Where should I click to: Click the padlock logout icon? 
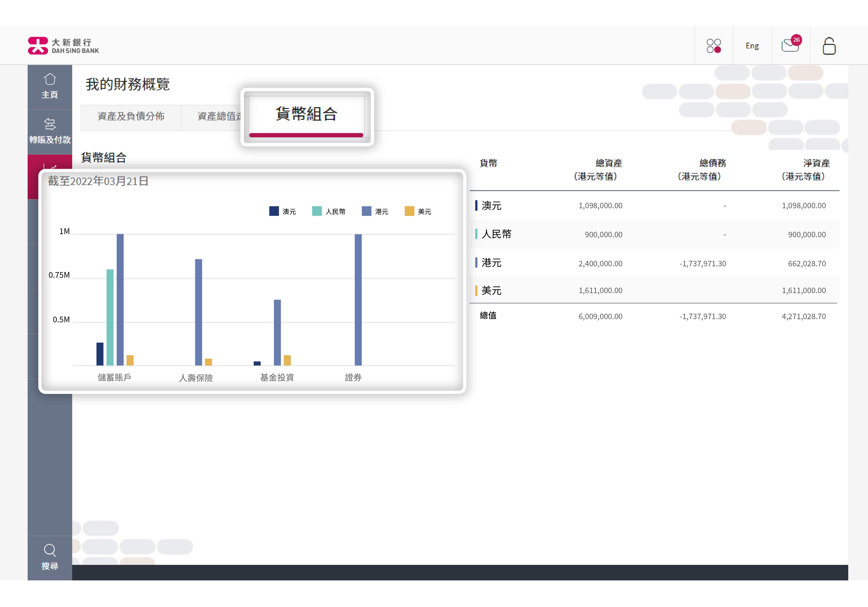coord(829,46)
